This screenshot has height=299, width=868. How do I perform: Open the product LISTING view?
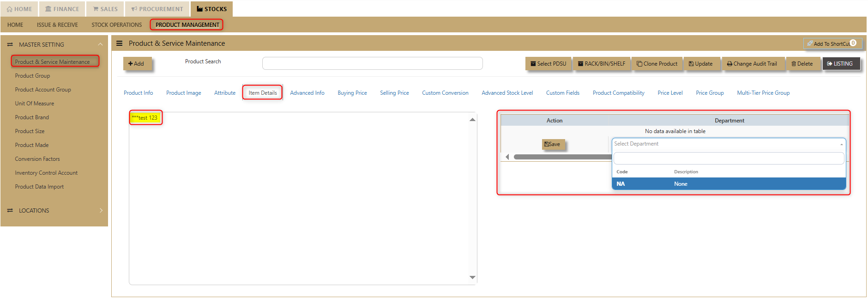840,64
